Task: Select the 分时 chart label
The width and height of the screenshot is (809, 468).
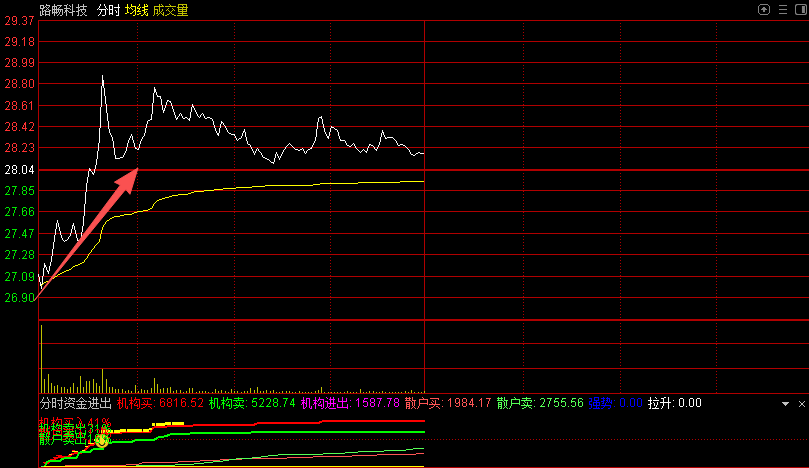Action: (x=107, y=10)
